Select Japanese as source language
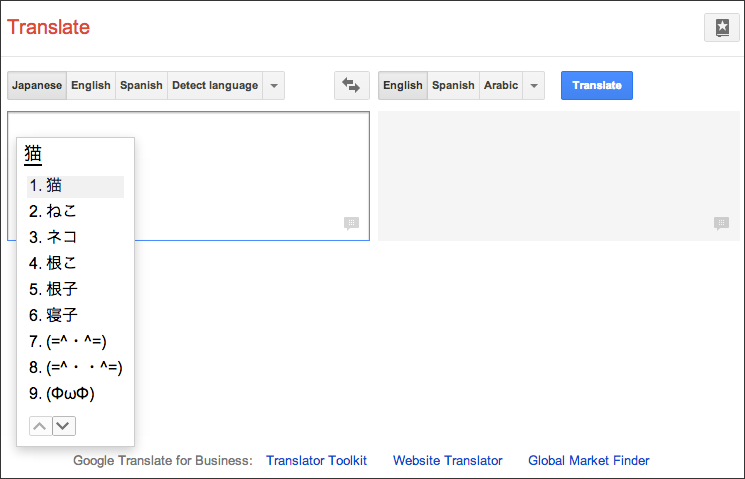The height and width of the screenshot is (479, 745). [x=37, y=86]
